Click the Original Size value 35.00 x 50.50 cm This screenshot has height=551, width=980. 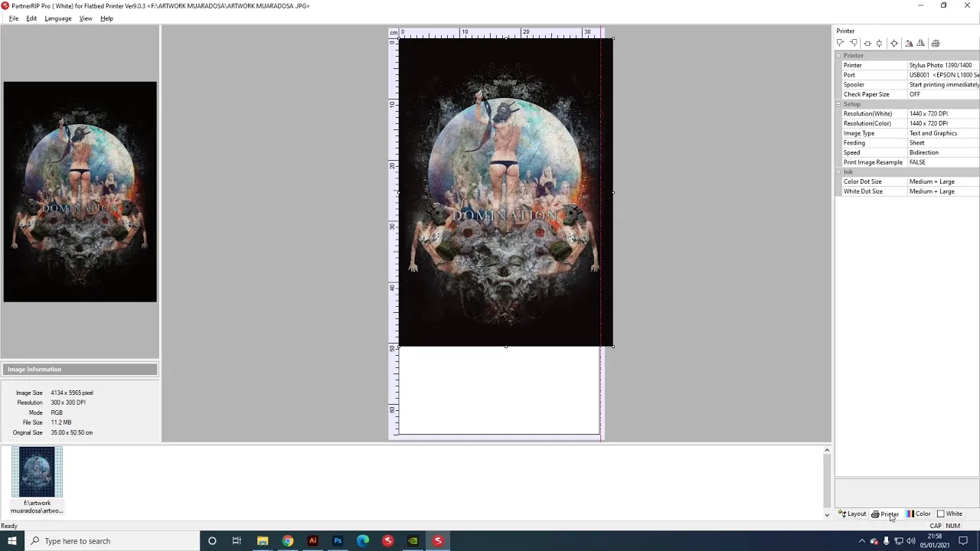[x=72, y=432]
